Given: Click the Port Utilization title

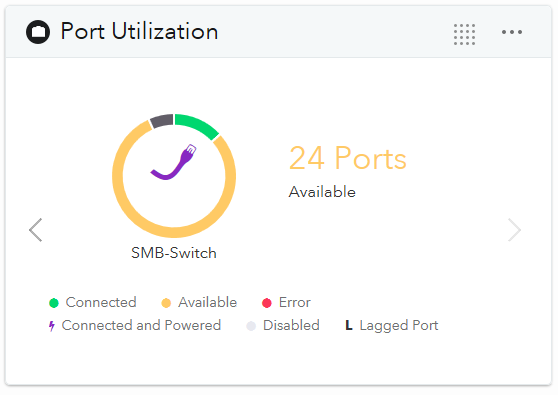Looking at the screenshot, I should pos(139,31).
